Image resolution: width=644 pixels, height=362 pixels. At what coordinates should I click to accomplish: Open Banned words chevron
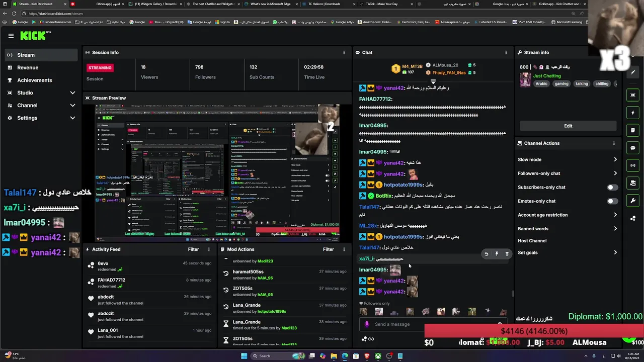pyautogui.click(x=615, y=229)
